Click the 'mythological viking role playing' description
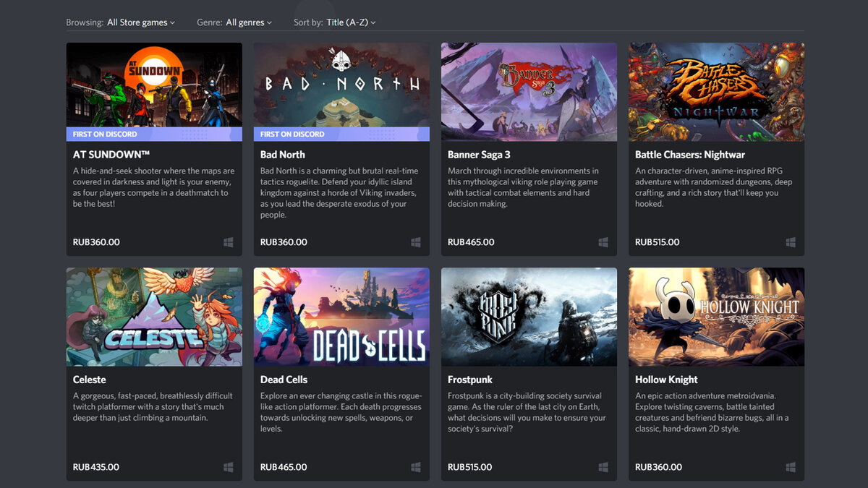868x488 pixels. click(523, 187)
